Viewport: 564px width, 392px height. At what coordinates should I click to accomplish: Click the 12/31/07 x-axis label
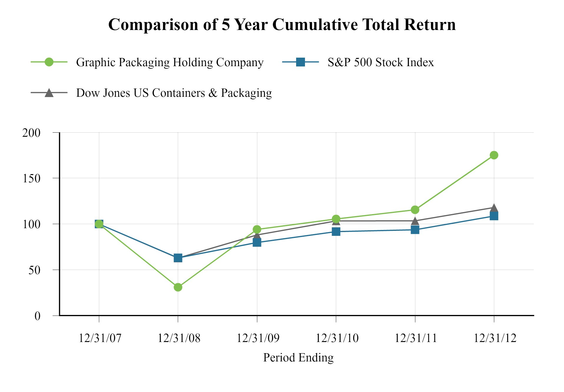pyautogui.click(x=100, y=338)
